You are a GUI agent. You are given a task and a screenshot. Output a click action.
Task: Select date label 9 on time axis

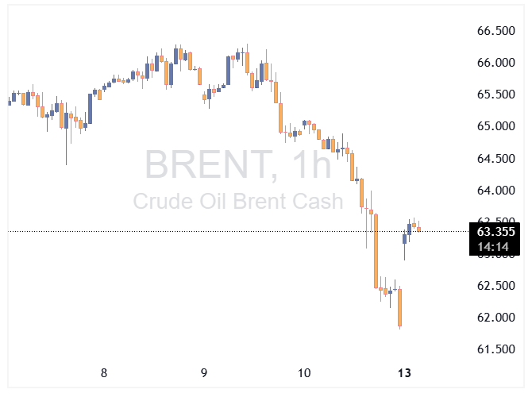coord(204,373)
